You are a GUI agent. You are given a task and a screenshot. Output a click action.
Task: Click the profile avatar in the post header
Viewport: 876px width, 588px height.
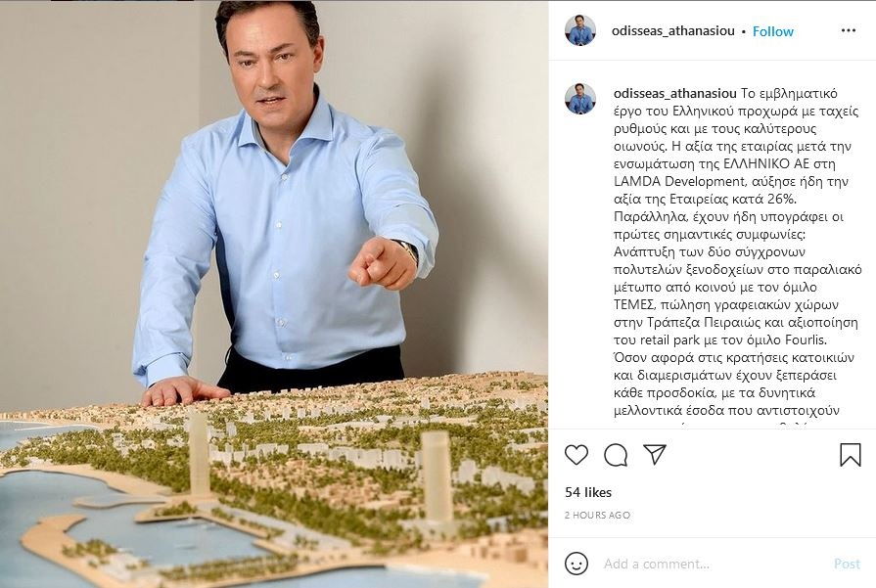(x=580, y=30)
